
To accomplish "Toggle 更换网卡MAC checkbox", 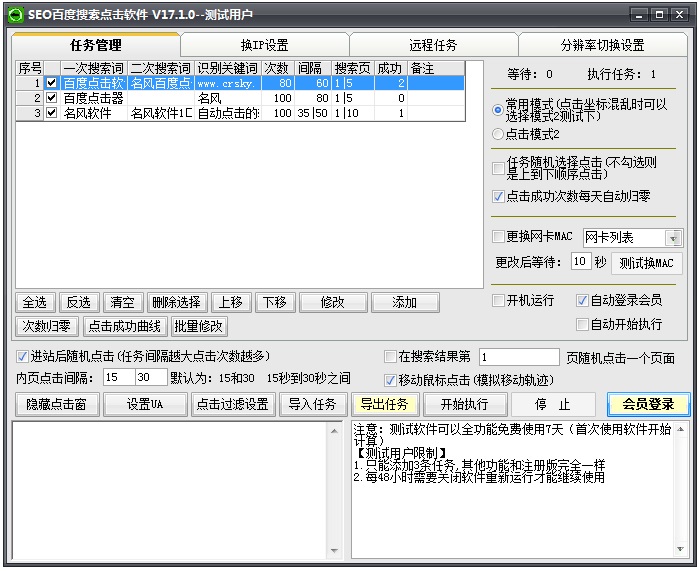I will pos(499,237).
